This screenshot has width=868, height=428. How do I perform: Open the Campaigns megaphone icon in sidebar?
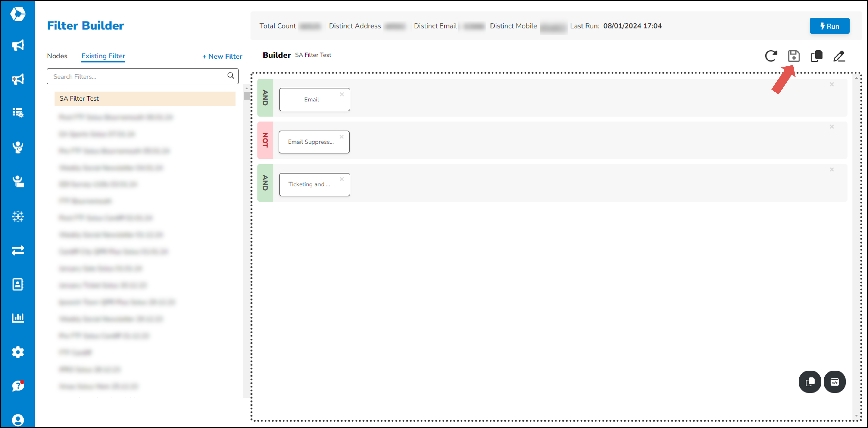pyautogui.click(x=18, y=45)
